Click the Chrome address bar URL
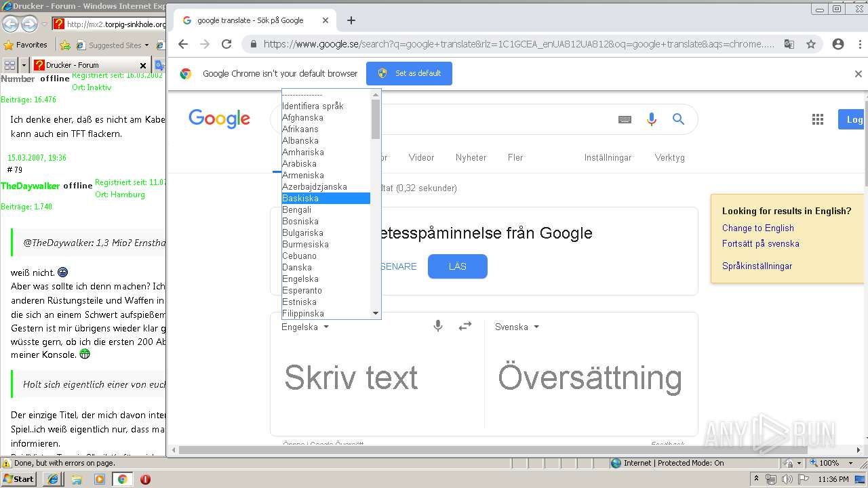868x488 pixels. coord(518,44)
